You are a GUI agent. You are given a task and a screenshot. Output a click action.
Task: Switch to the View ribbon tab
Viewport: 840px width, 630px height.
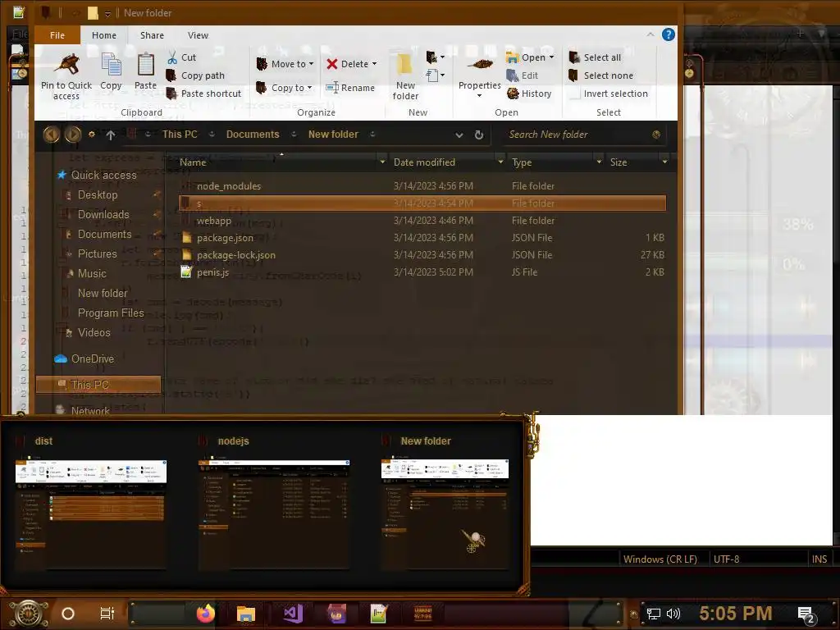pos(198,34)
